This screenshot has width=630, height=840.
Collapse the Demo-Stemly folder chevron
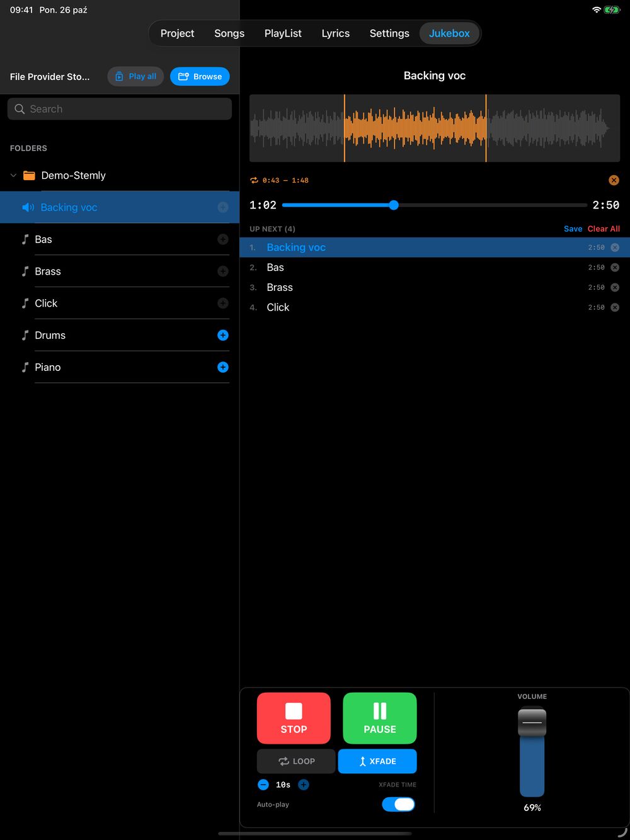click(13, 176)
